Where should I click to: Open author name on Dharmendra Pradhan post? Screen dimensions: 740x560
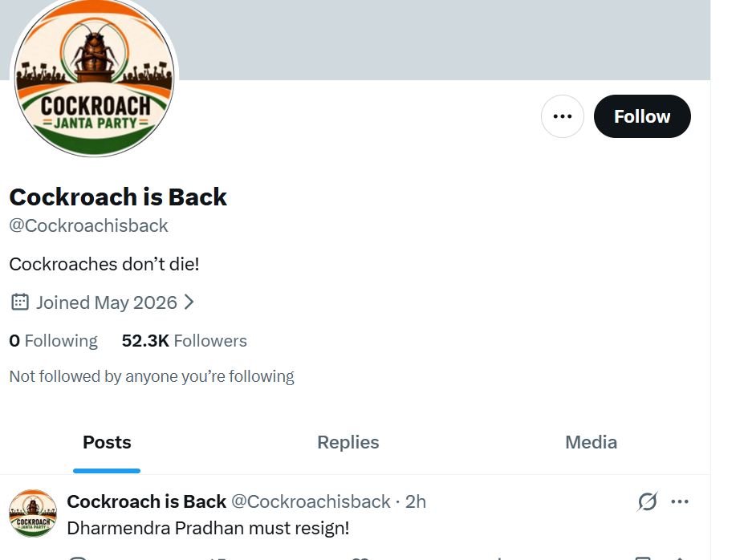click(x=147, y=501)
